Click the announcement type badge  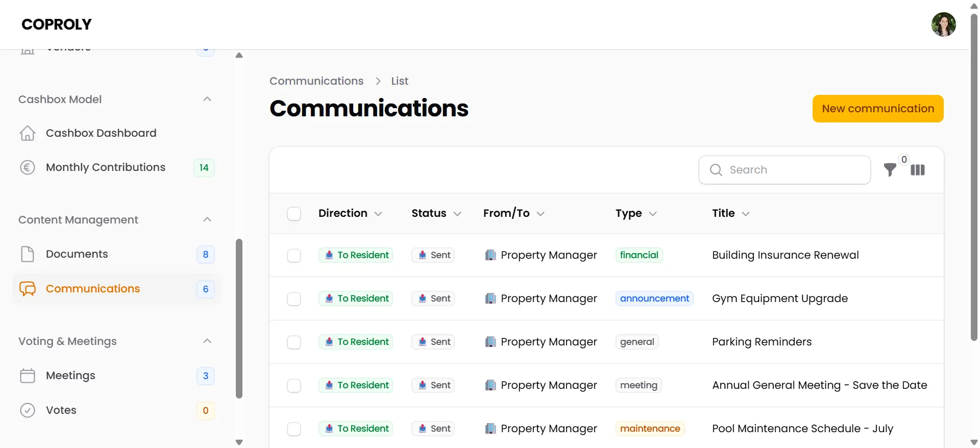[654, 298]
